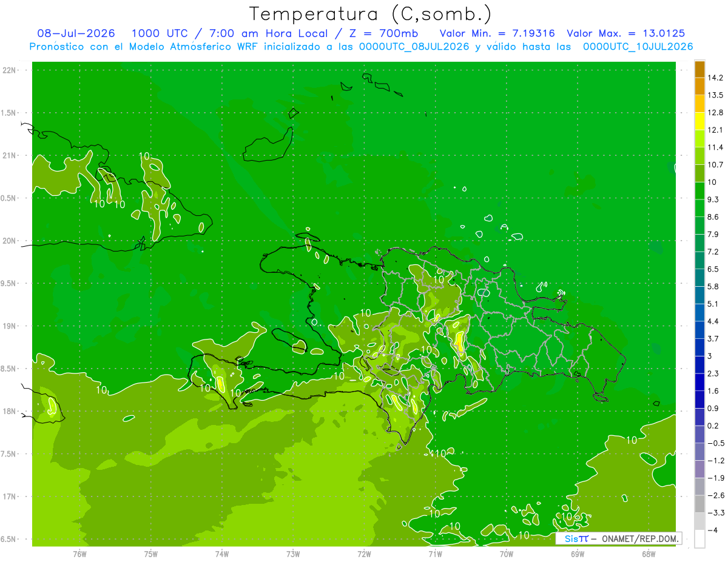
Task: Click the "22N" latitude axis label
Action: click(x=10, y=70)
